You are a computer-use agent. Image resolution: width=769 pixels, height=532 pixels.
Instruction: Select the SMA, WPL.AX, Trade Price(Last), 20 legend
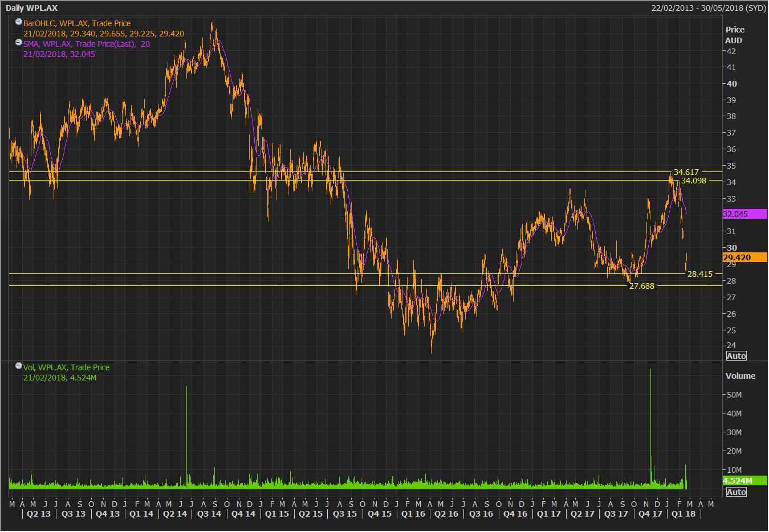87,44
